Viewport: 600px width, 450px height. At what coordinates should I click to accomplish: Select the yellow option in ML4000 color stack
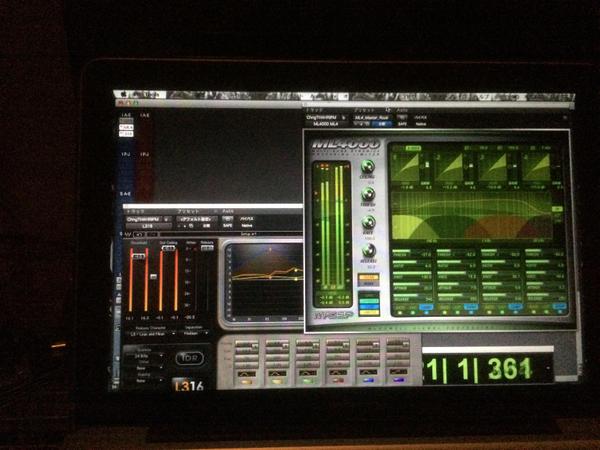pyautogui.click(x=369, y=313)
